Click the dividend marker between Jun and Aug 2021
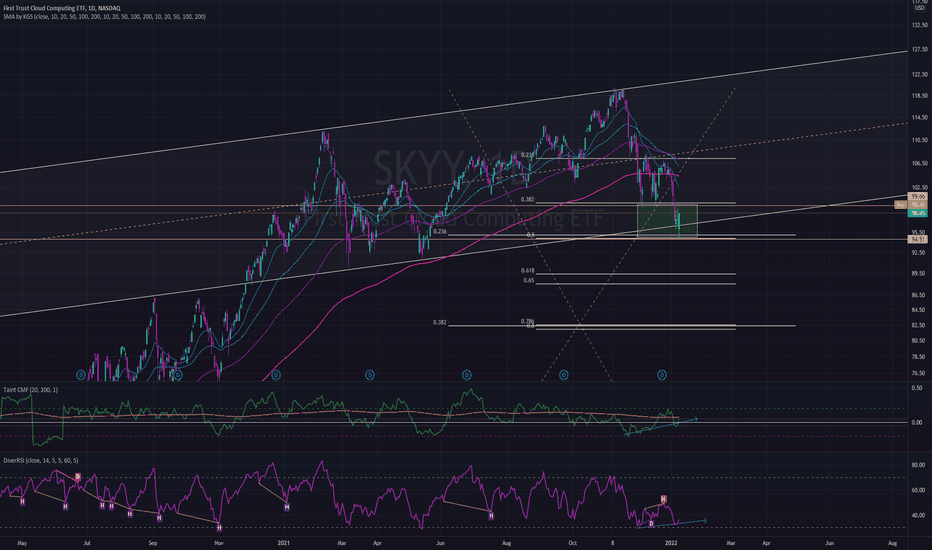The width and height of the screenshot is (932, 550). point(467,375)
